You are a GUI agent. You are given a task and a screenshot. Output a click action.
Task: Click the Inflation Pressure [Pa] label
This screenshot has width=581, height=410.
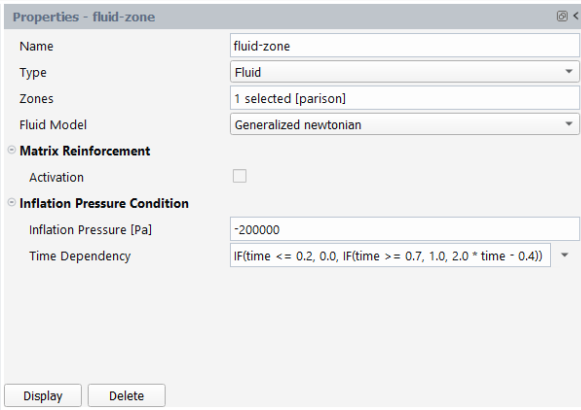(90, 230)
